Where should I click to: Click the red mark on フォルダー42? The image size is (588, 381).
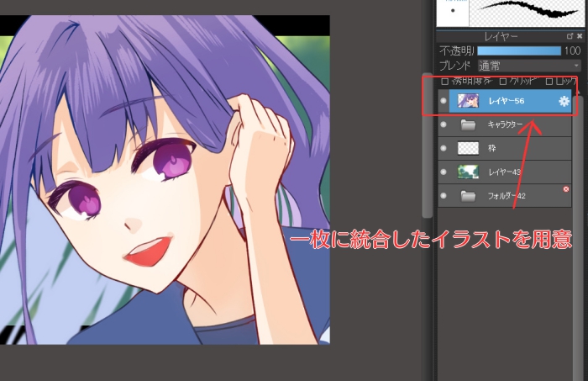coord(565,189)
